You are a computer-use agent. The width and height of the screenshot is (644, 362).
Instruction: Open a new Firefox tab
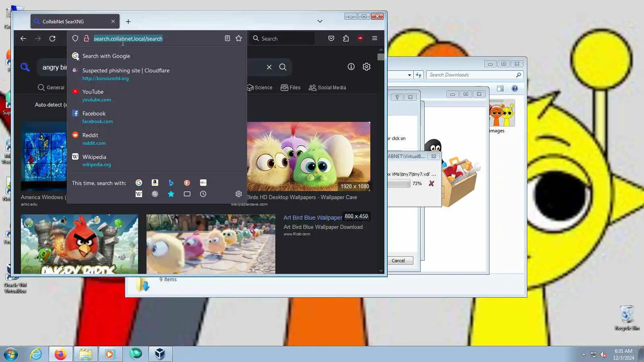pyautogui.click(x=128, y=22)
